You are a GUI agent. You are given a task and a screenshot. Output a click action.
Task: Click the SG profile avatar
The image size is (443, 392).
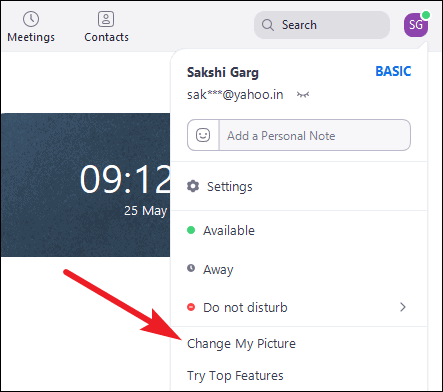[x=416, y=24]
